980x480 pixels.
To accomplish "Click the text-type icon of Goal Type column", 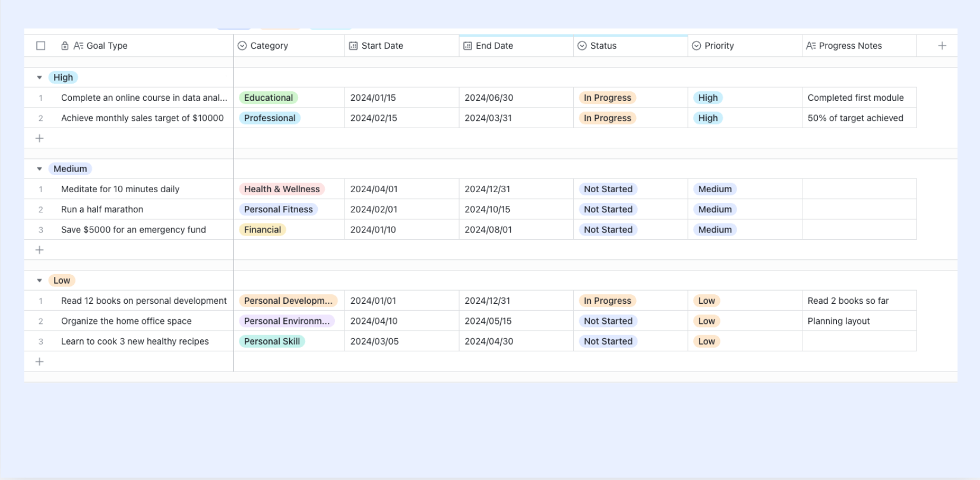I will click(x=78, y=46).
